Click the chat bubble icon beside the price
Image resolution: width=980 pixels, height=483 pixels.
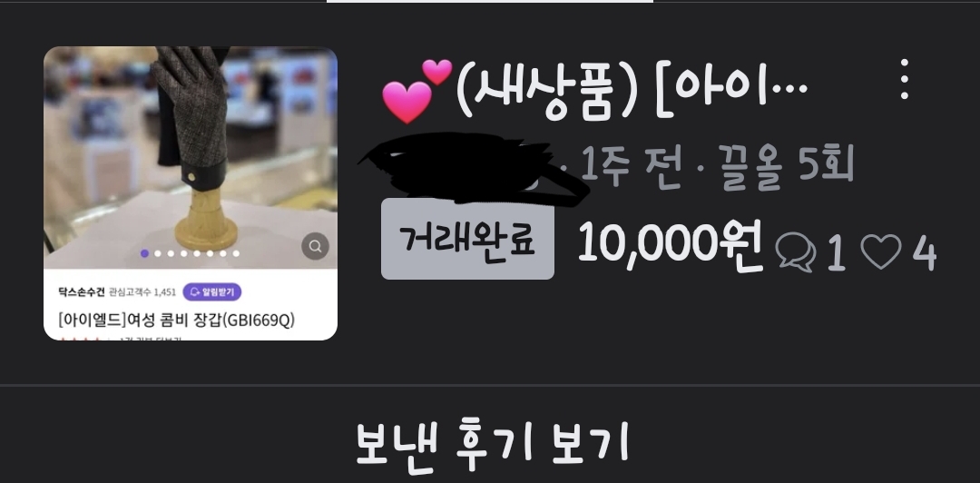click(x=796, y=253)
